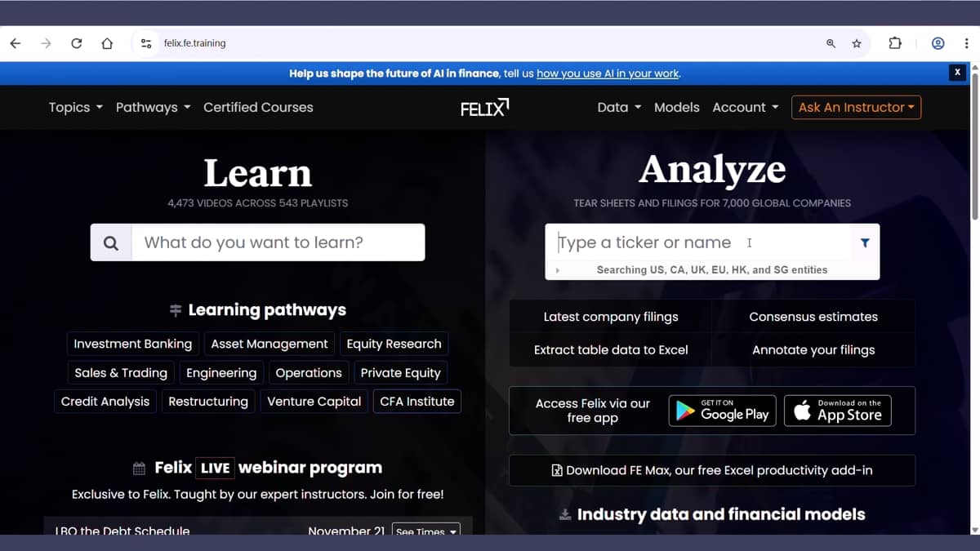The width and height of the screenshot is (980, 551).
Task: Reload the page with the refresh icon
Action: point(76,43)
